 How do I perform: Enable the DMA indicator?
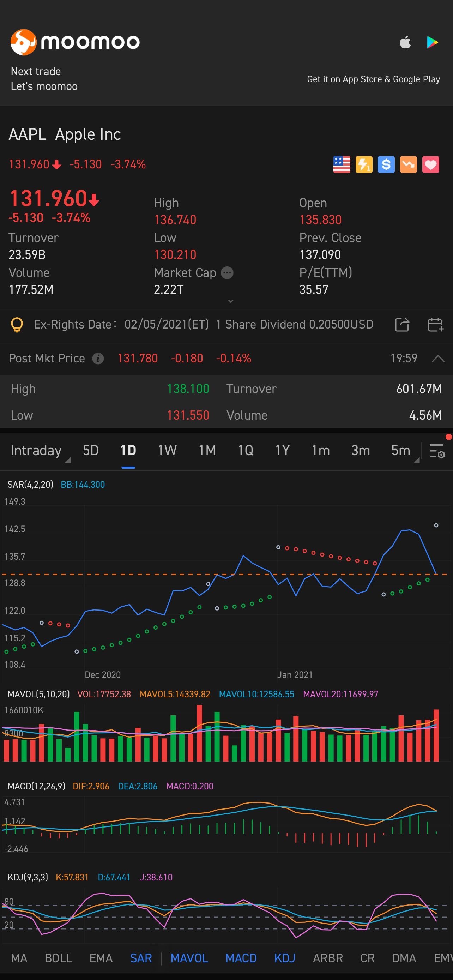(x=404, y=958)
